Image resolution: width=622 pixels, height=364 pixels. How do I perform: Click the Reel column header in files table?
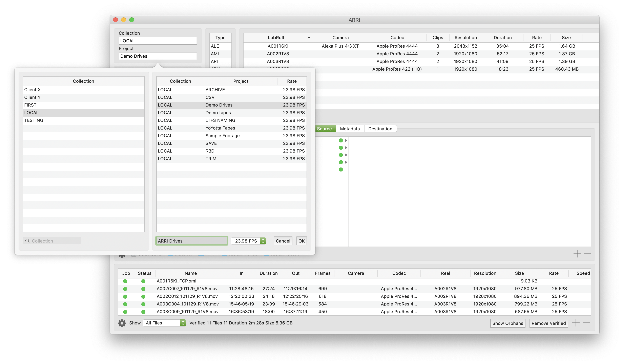tap(445, 273)
